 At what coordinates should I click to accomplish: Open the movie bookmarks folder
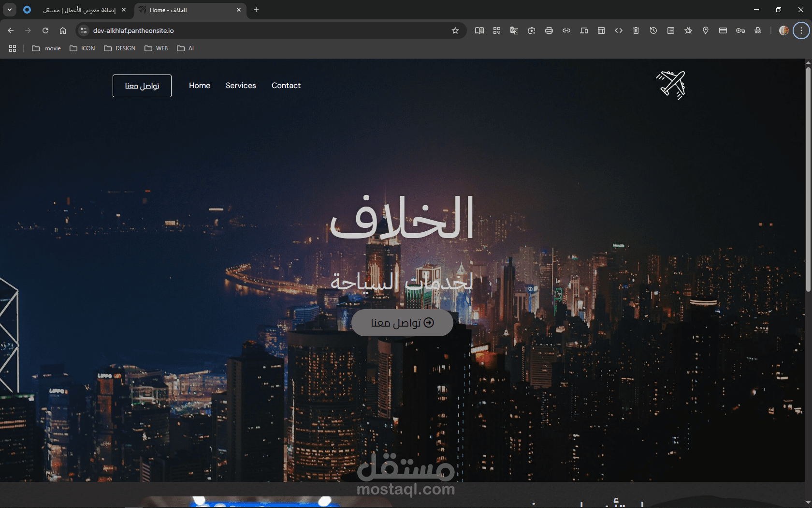[x=46, y=48]
